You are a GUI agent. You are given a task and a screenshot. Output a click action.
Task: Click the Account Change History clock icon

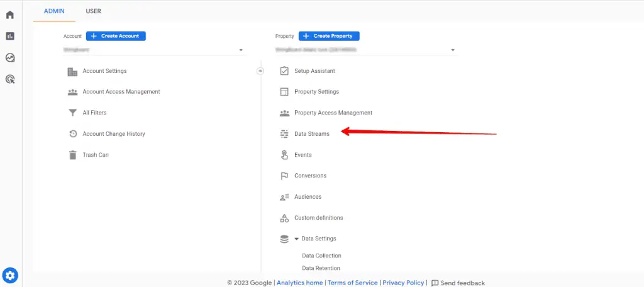(73, 133)
